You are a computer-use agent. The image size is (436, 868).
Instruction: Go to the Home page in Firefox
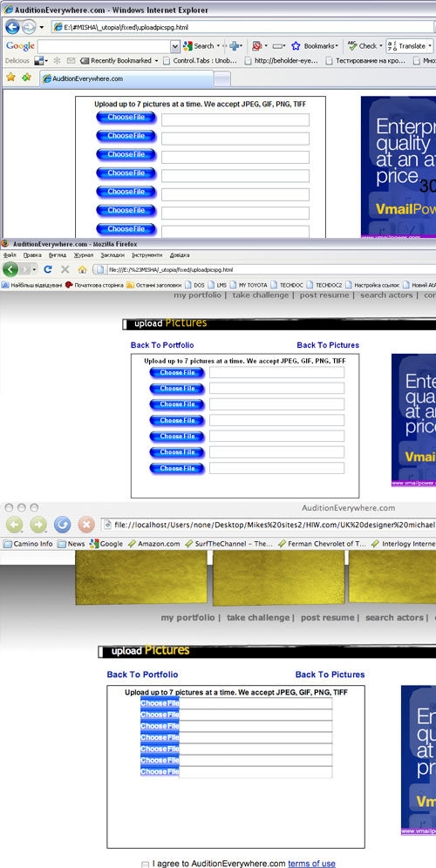[x=82, y=269]
